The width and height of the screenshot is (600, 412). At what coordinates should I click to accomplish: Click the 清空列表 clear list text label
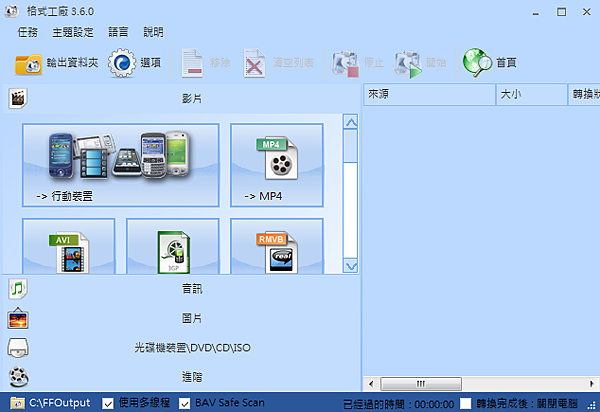coord(293,63)
